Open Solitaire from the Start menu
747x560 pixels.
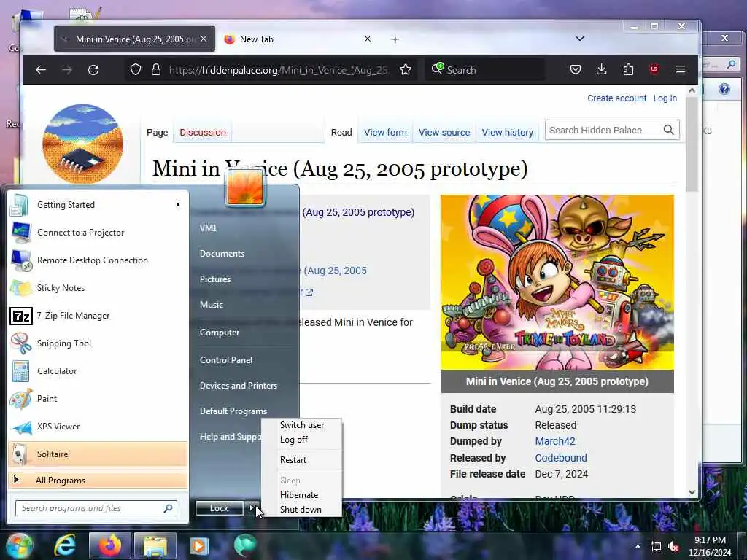click(98, 454)
